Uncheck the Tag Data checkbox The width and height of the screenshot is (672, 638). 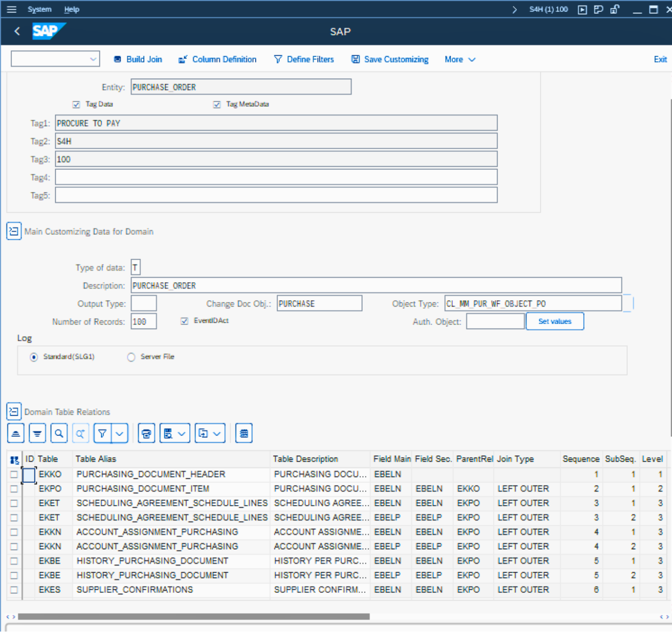pyautogui.click(x=76, y=104)
